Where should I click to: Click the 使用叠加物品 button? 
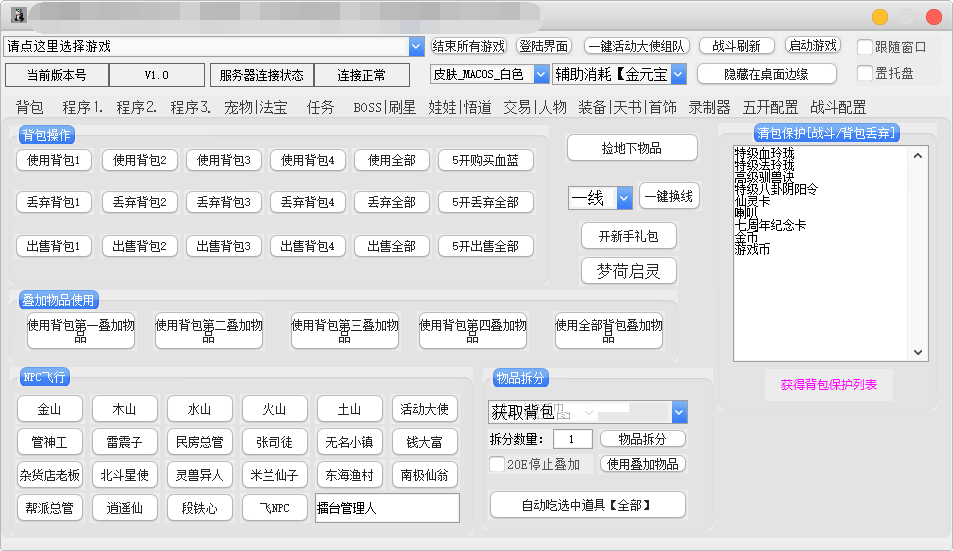(642, 464)
